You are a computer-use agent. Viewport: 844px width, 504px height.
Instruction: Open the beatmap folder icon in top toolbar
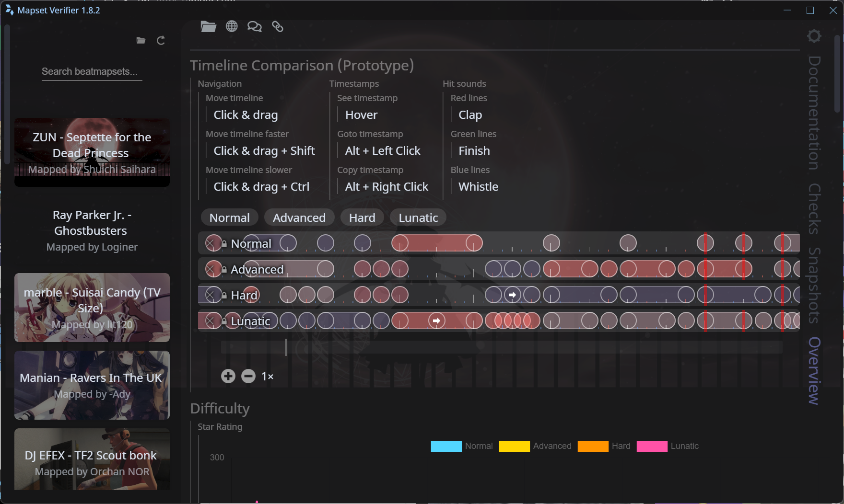208,27
